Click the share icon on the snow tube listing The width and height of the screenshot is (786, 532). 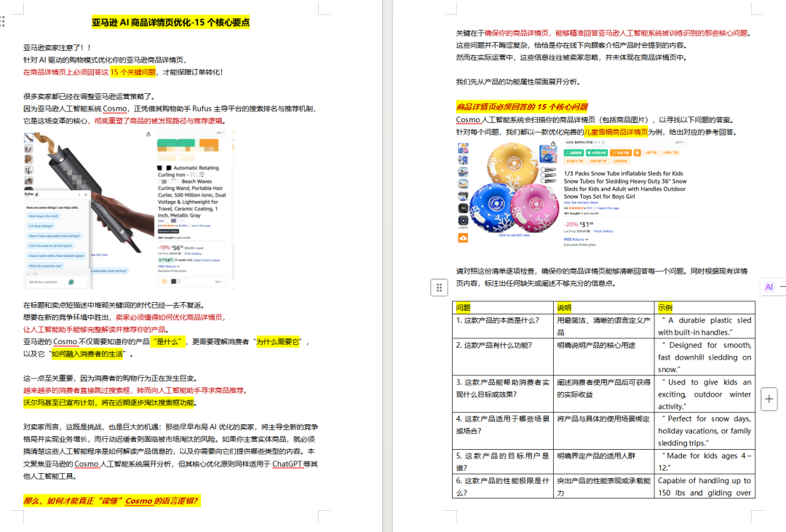(553, 144)
